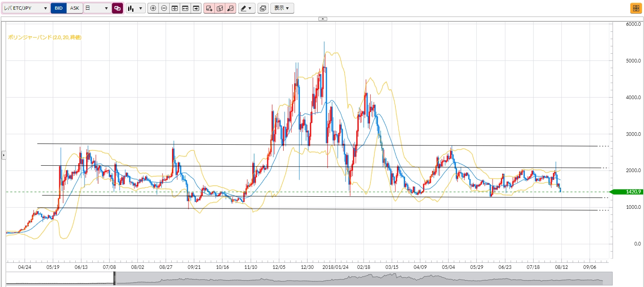Screen dimensions: 644x287
Task: Click the horizontal width adjust icon
Action: click(185, 8)
